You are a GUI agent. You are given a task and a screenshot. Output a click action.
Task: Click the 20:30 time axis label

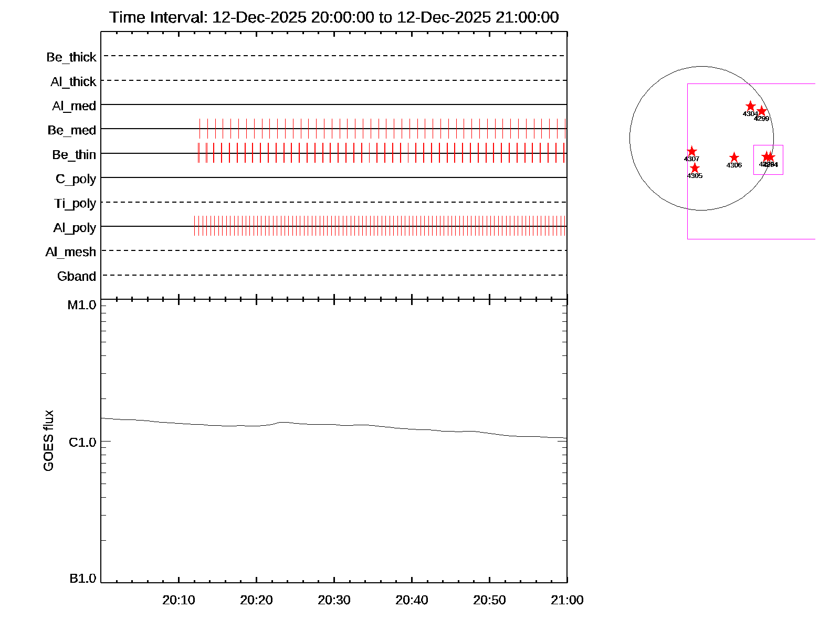point(334,600)
